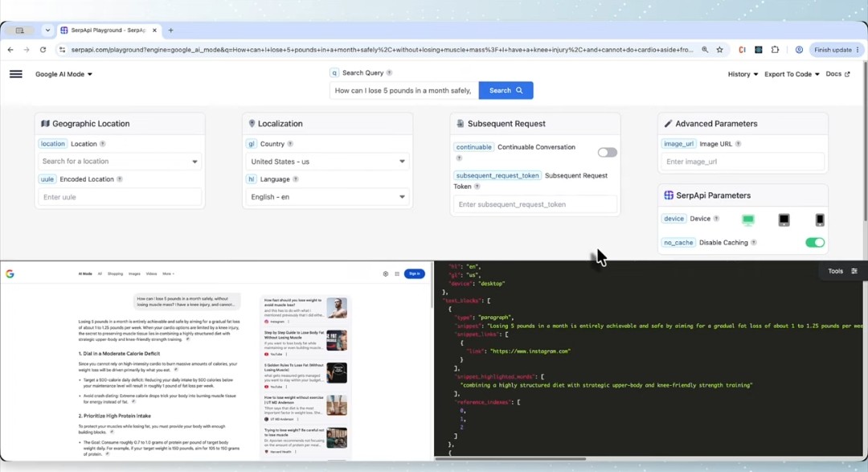Select Images tab in Google preview
868x472 pixels.
pyautogui.click(x=134, y=273)
